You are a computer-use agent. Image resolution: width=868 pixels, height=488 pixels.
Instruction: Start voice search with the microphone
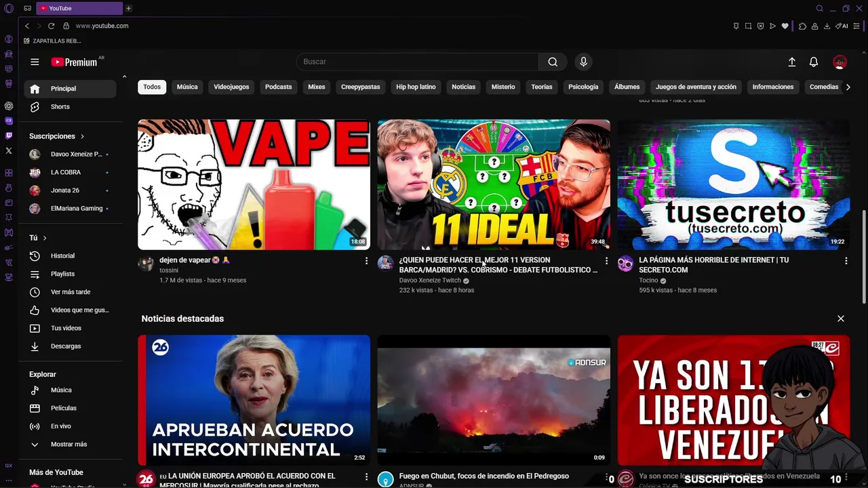pos(583,62)
